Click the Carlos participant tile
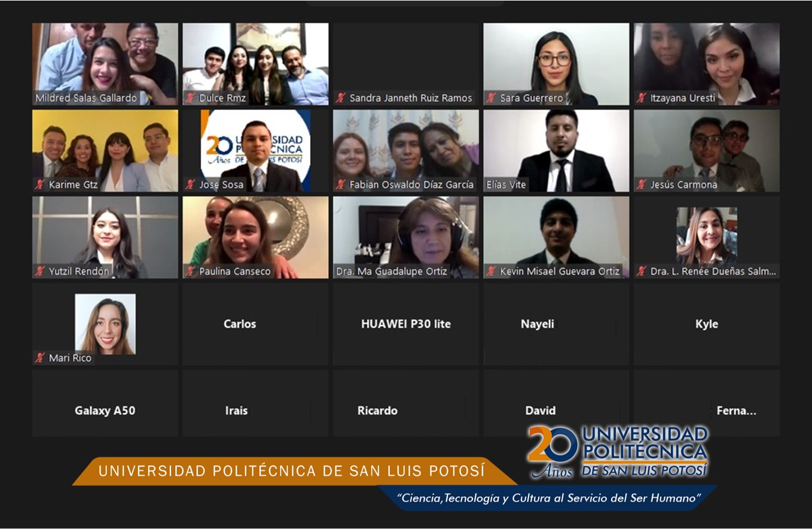The image size is (812, 529). (255, 324)
